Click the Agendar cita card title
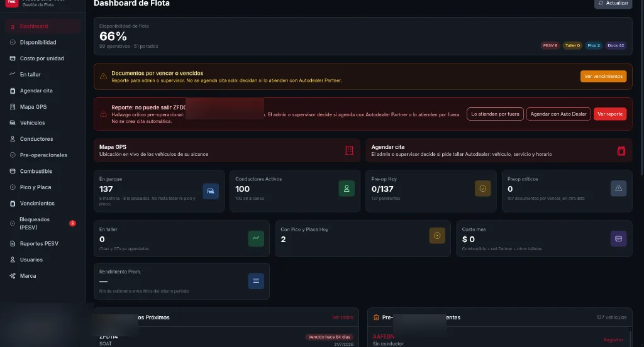644x347 pixels. click(387, 147)
